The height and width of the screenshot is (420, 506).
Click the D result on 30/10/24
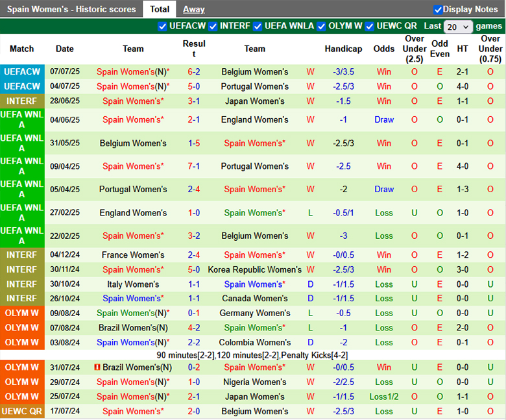(x=311, y=284)
